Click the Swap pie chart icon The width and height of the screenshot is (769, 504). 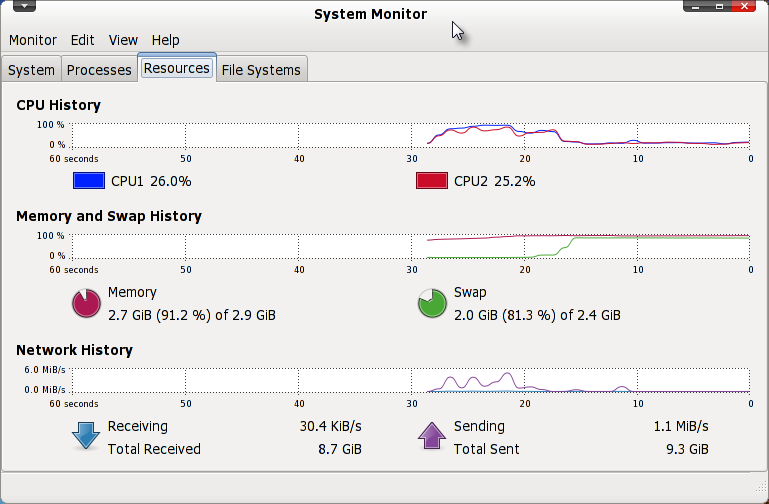(x=432, y=303)
